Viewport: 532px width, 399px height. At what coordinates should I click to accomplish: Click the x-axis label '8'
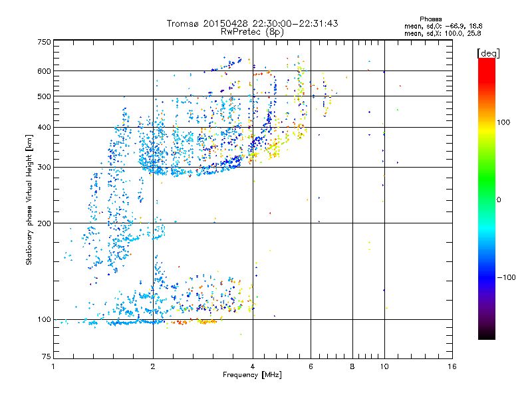352,366
